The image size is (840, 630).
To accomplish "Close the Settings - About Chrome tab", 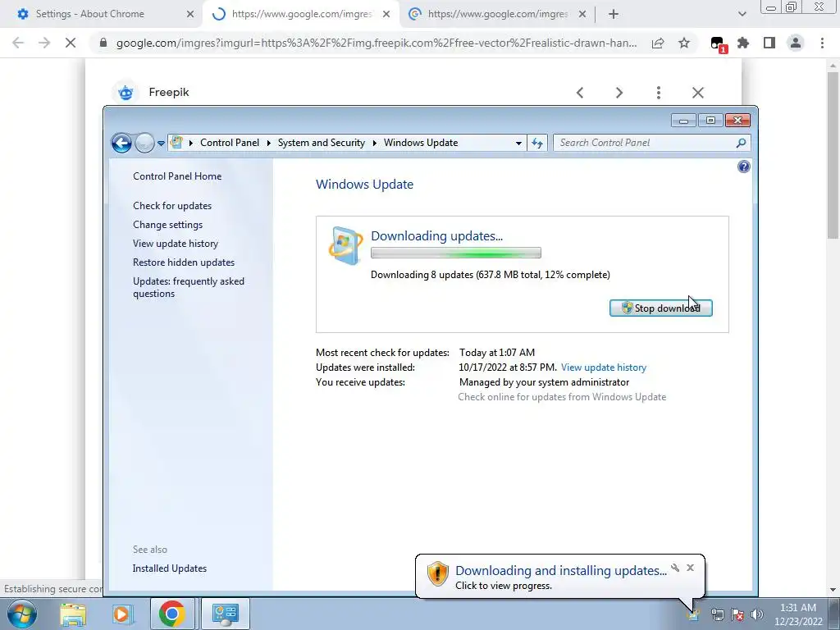I will coord(190,14).
